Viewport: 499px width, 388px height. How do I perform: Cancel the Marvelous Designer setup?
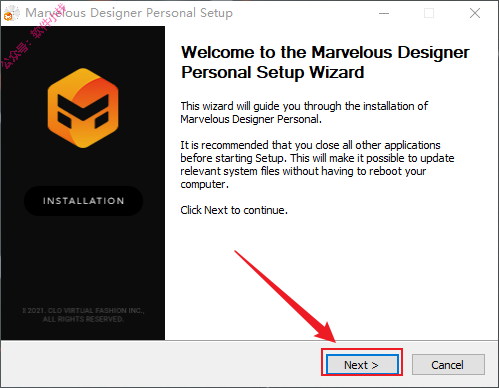point(448,365)
